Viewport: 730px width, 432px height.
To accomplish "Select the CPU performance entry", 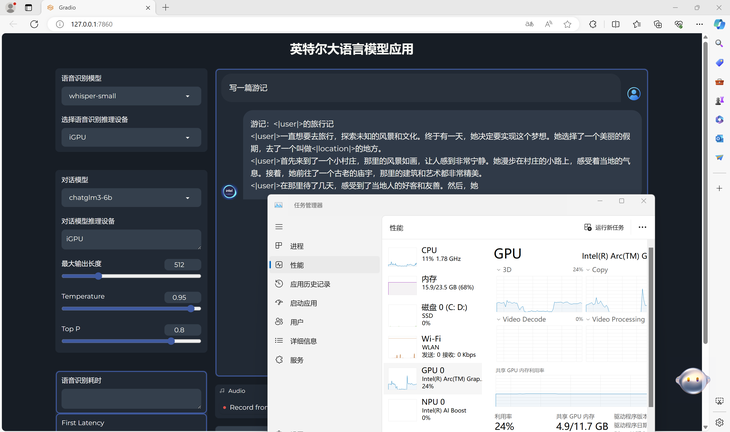I will click(433, 255).
